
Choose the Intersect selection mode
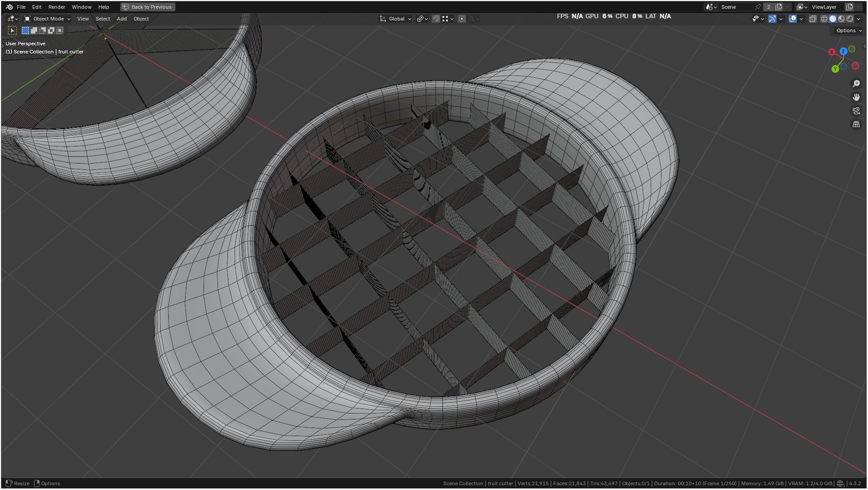(x=60, y=30)
